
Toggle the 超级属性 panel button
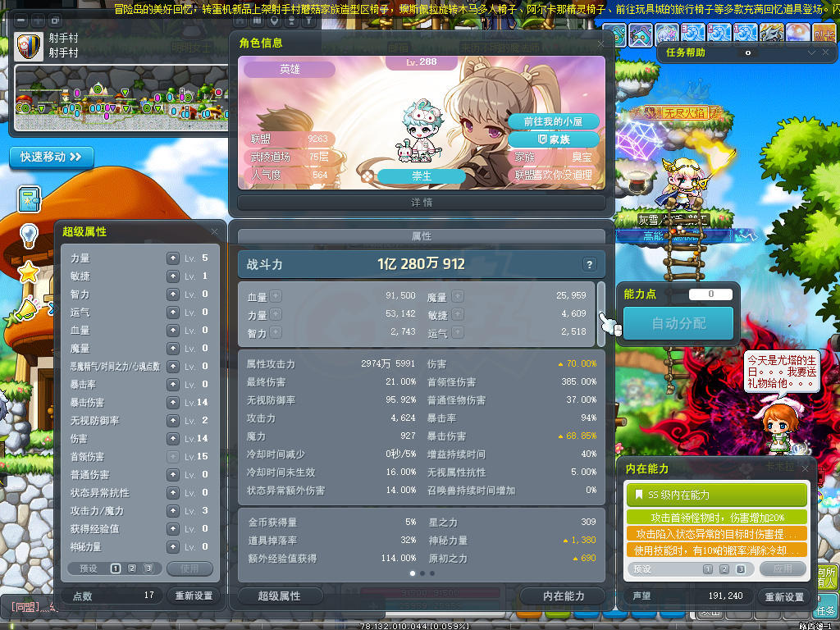281,596
